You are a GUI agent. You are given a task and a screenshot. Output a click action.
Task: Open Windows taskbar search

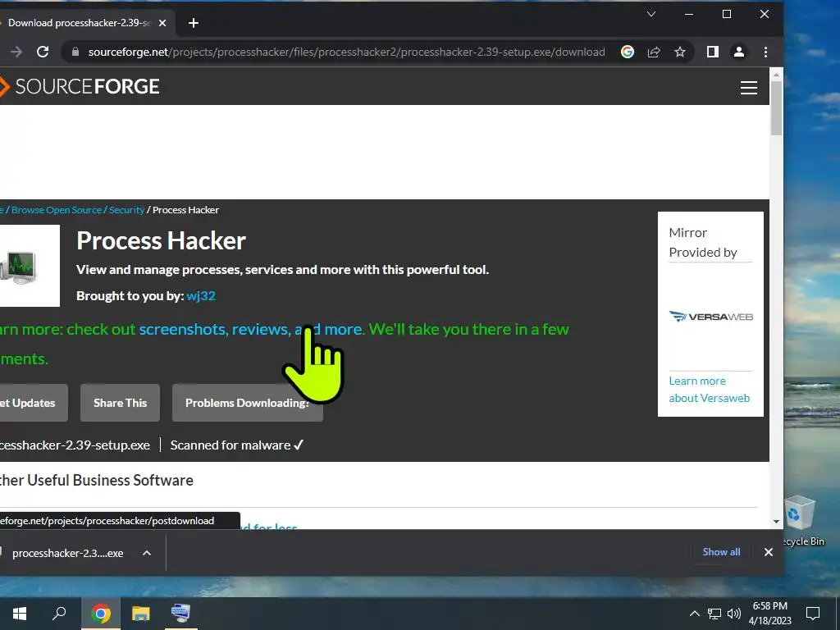tap(59, 614)
